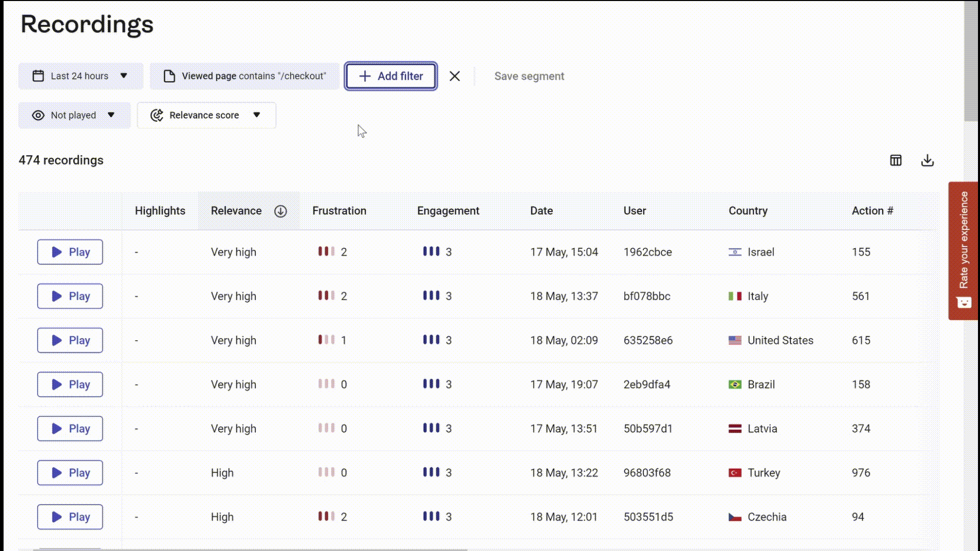This screenshot has height=551, width=980.
Task: Click the Frustration column header
Action: 339,211
